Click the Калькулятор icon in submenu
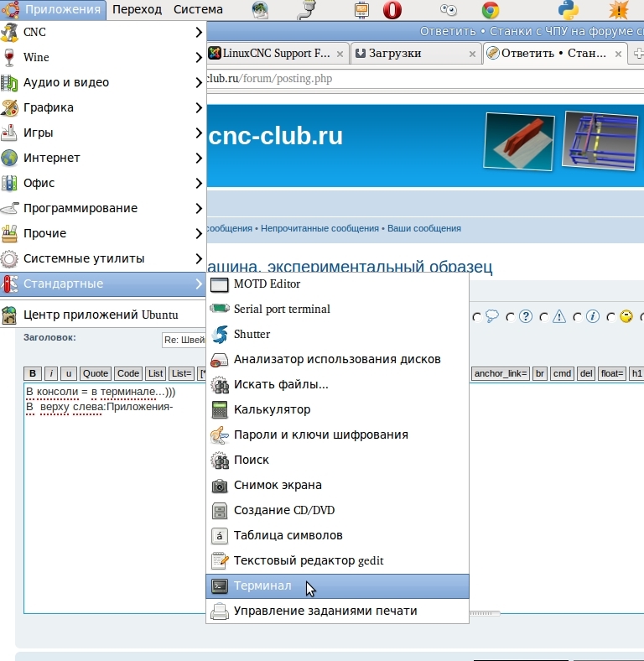 [x=220, y=409]
